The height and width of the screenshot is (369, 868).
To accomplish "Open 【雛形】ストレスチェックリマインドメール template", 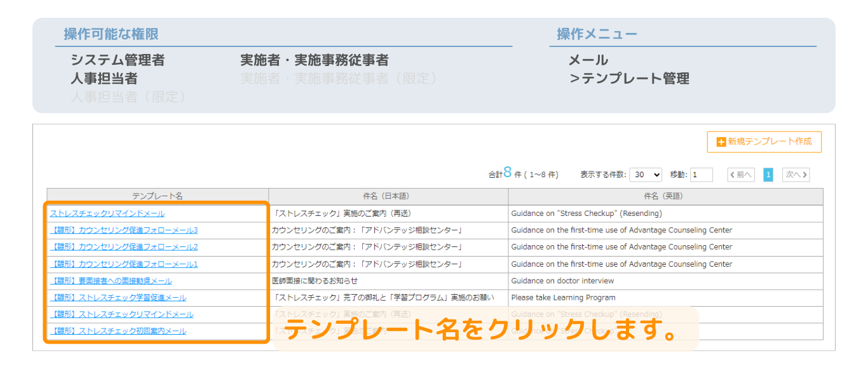I will tap(122, 314).
